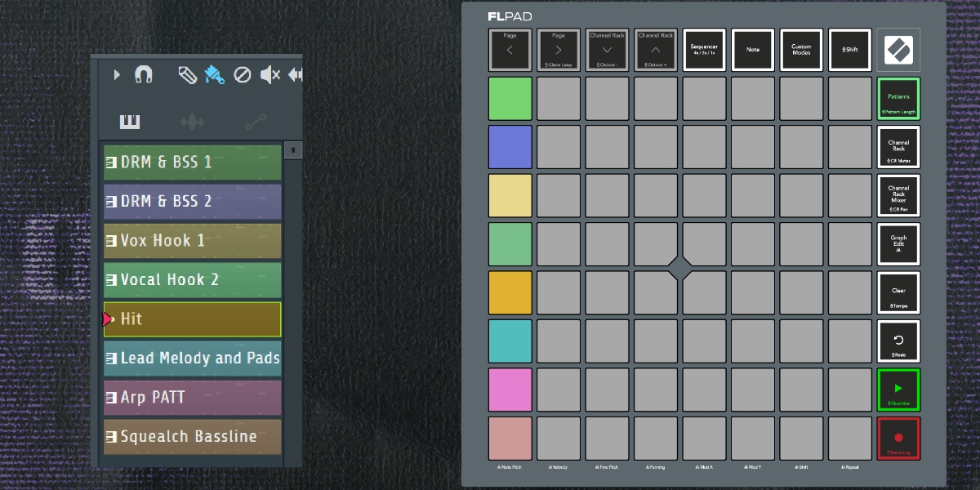Viewport: 980px width, 490px height.
Task: Trigger the green pad in the first row
Action: pos(510,99)
